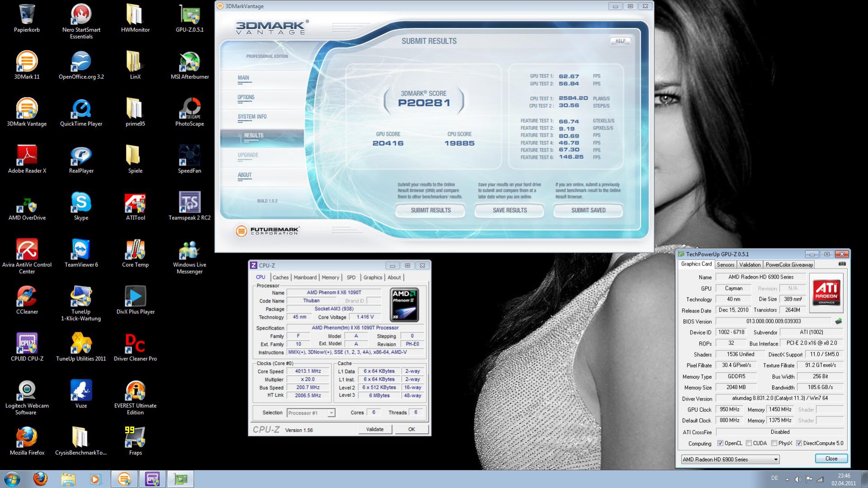The height and width of the screenshot is (488, 868).
Task: Click GPU-Z screenshot camera icon
Action: tap(842, 264)
